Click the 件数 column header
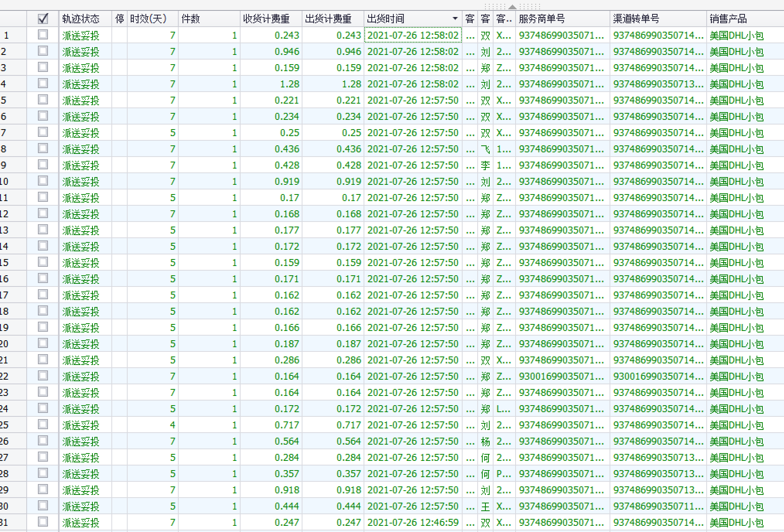Screen dimensions: 784x532 pyautogui.click(x=209, y=19)
